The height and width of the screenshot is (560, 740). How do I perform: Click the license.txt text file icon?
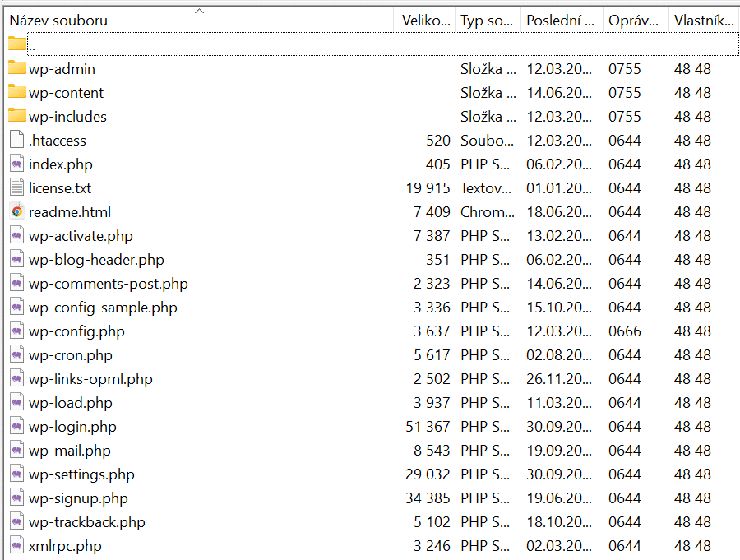[x=17, y=187]
